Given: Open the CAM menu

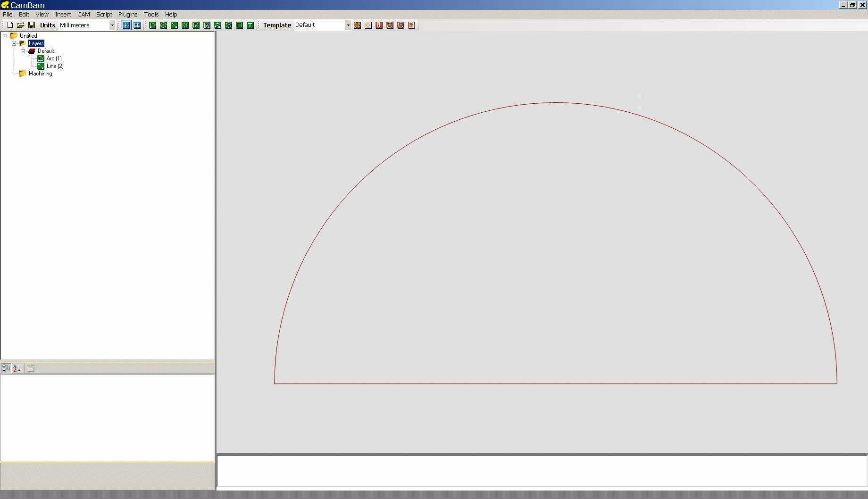Looking at the screenshot, I should 83,14.
